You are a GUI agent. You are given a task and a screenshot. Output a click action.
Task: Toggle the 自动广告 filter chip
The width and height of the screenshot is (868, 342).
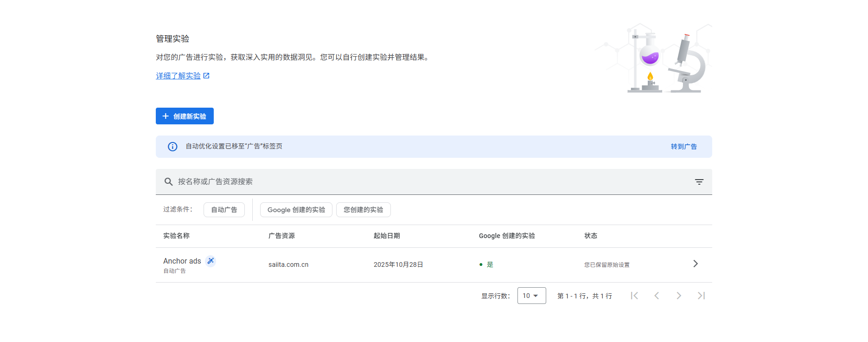[224, 210]
